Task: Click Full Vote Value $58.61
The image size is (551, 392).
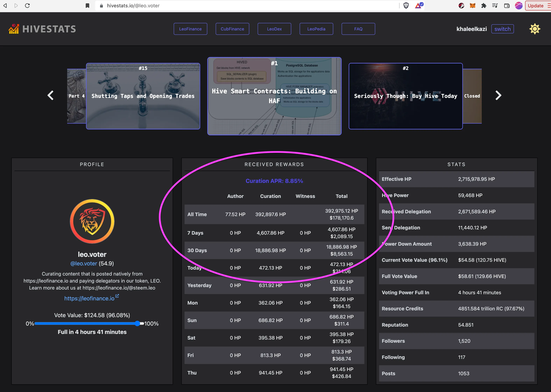Action: point(482,276)
